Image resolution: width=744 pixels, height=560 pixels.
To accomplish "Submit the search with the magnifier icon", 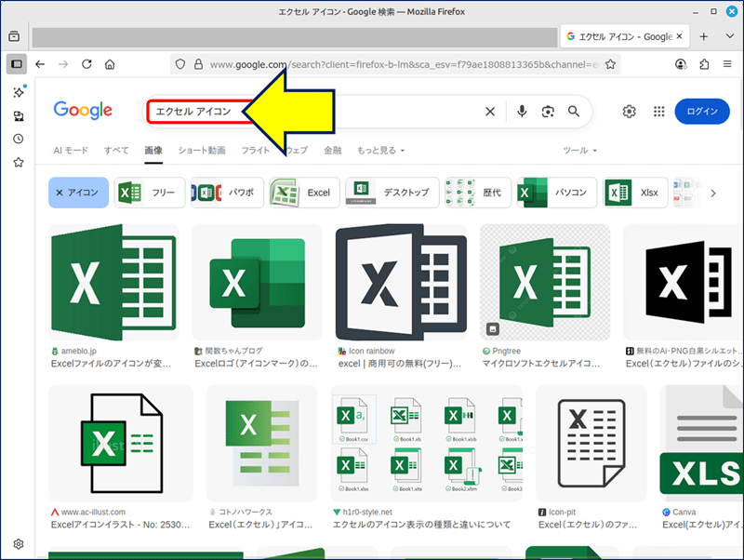I will [x=574, y=112].
